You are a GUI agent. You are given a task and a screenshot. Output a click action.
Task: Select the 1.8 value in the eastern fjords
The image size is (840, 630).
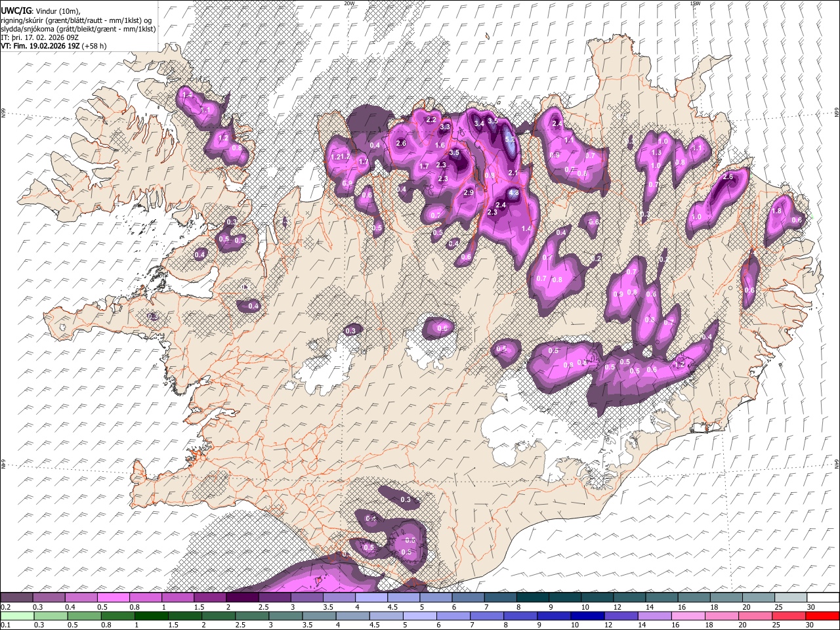(777, 211)
